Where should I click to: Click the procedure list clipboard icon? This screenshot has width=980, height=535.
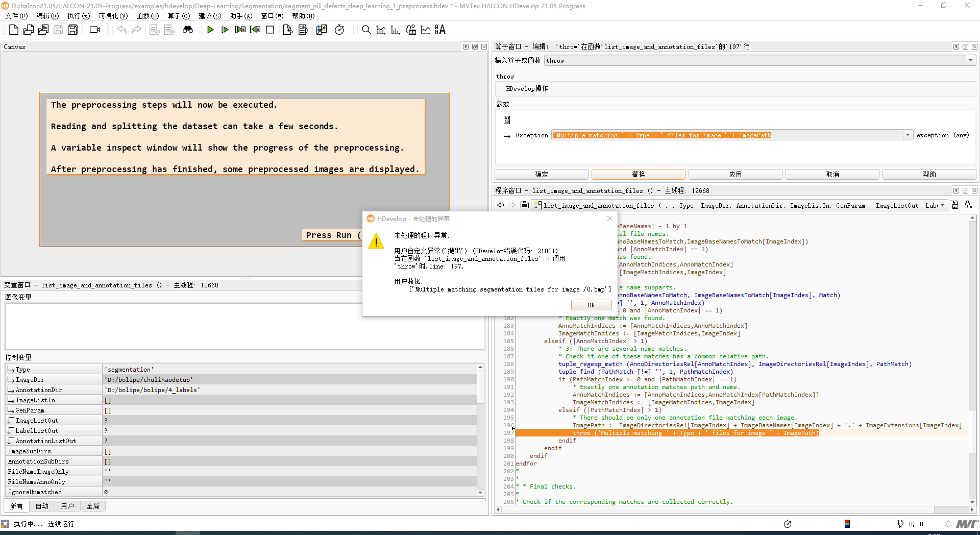click(x=524, y=205)
